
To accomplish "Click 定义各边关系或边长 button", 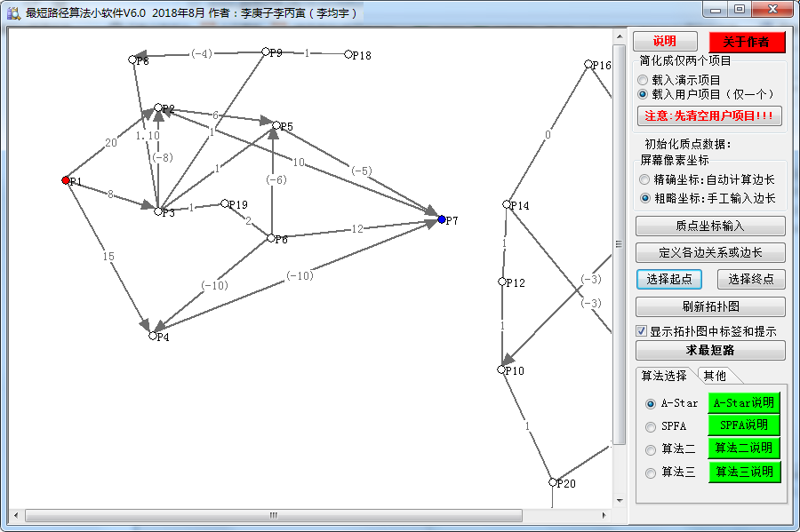I will pos(710,253).
